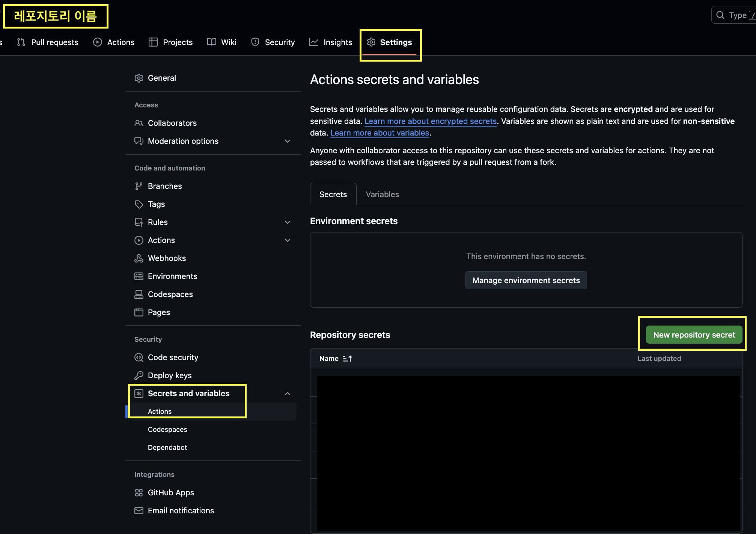Expand the Rules section chevron
Screen dimensions: 756x534
pyautogui.click(x=288, y=222)
